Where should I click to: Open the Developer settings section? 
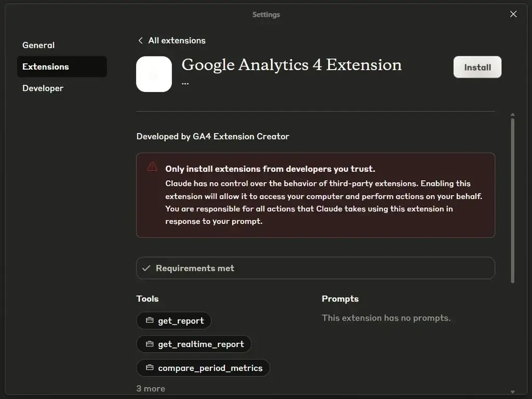pyautogui.click(x=43, y=88)
